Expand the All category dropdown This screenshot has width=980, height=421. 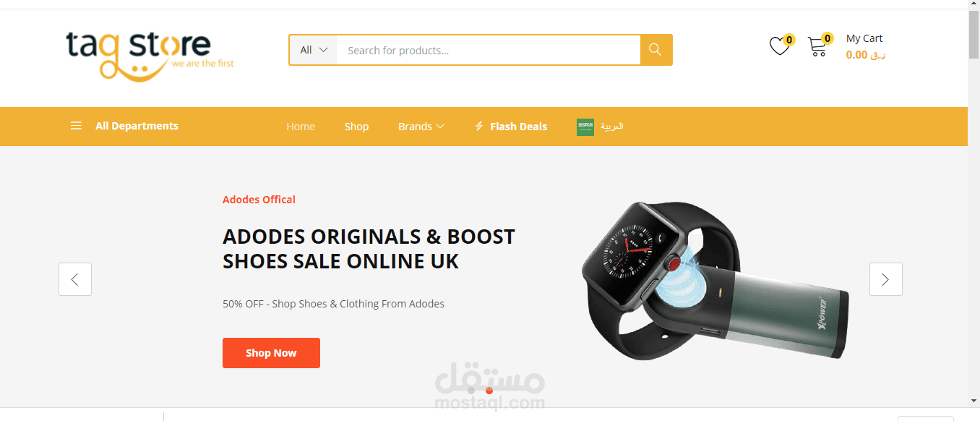314,50
